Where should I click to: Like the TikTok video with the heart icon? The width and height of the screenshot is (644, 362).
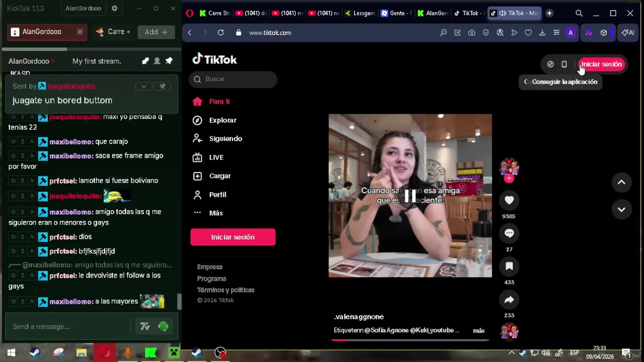click(x=509, y=200)
